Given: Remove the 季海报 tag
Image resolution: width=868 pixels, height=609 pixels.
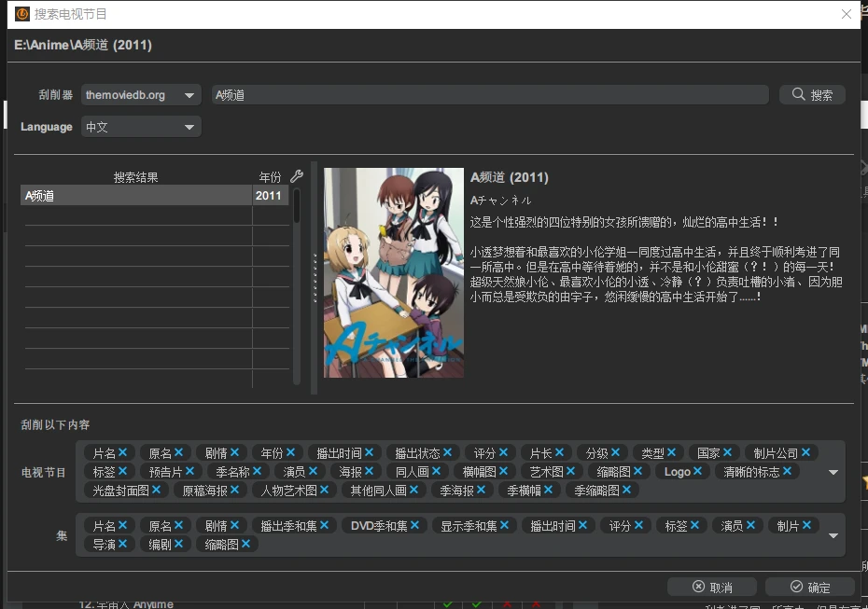Looking at the screenshot, I should [x=482, y=490].
